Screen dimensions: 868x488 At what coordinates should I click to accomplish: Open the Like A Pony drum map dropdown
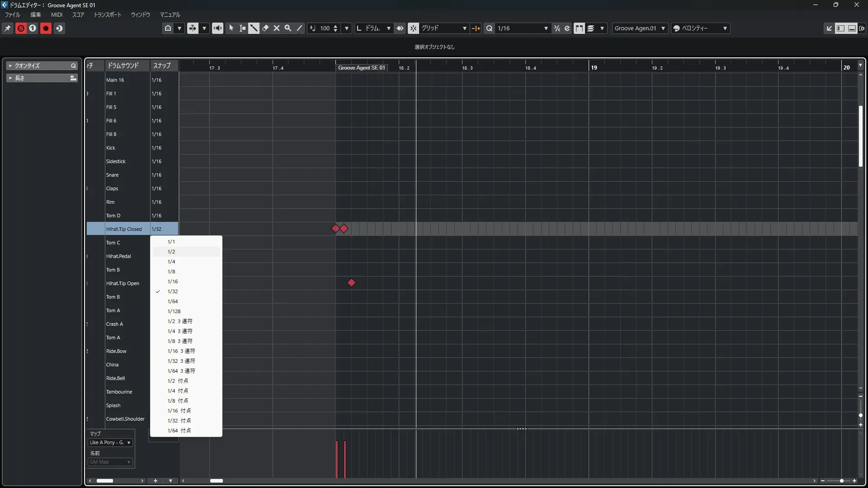click(110, 442)
